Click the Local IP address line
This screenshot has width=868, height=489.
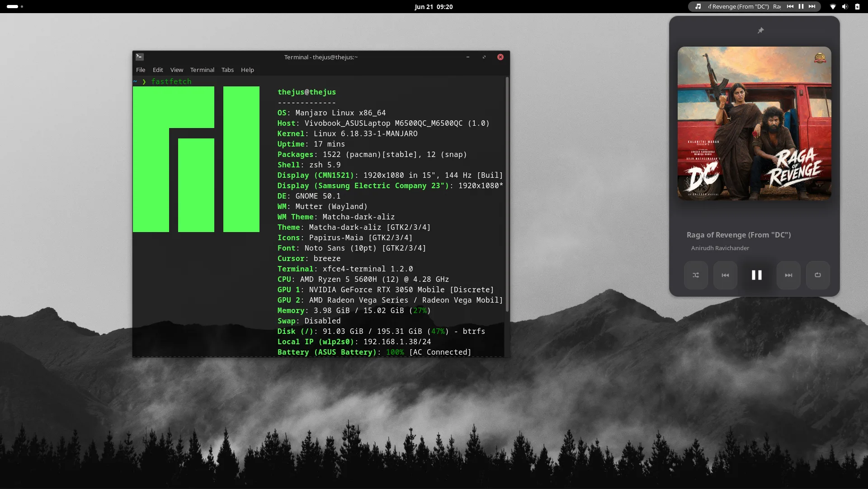point(354,342)
